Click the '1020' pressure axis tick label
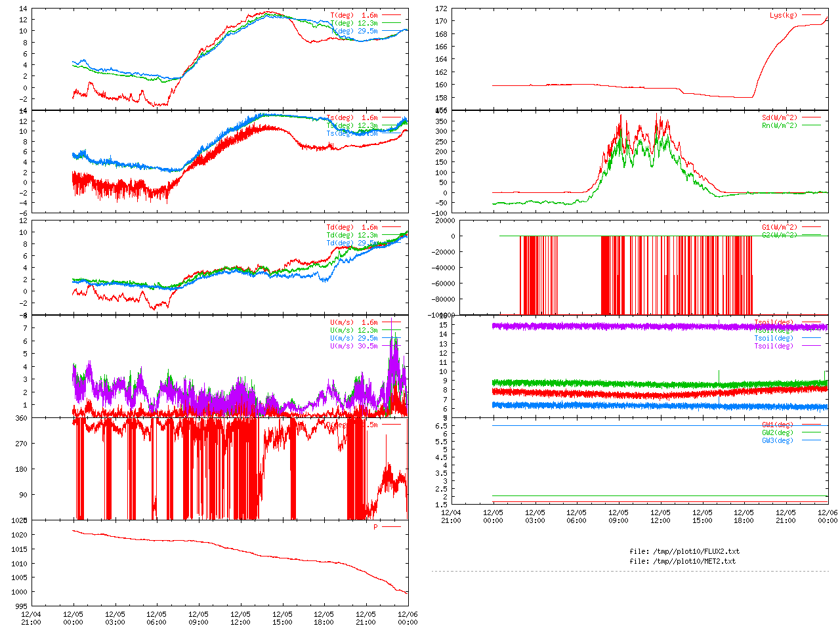 click(19, 535)
